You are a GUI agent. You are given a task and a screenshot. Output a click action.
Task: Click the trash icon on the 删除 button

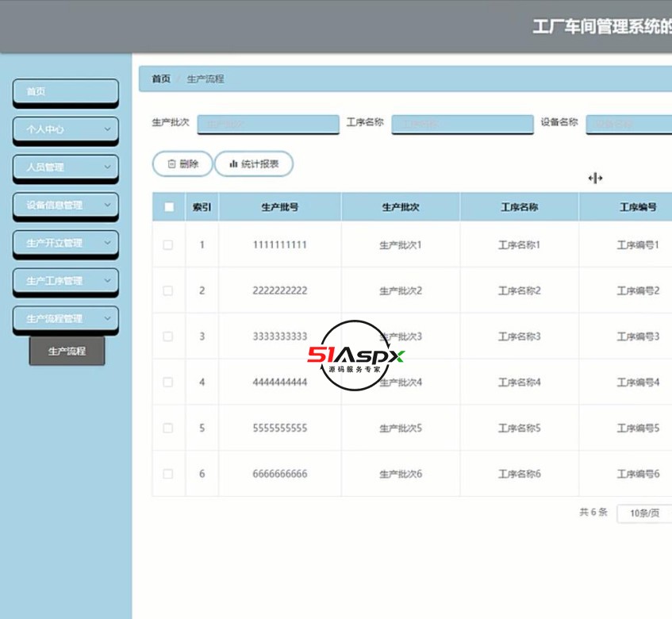(171, 163)
